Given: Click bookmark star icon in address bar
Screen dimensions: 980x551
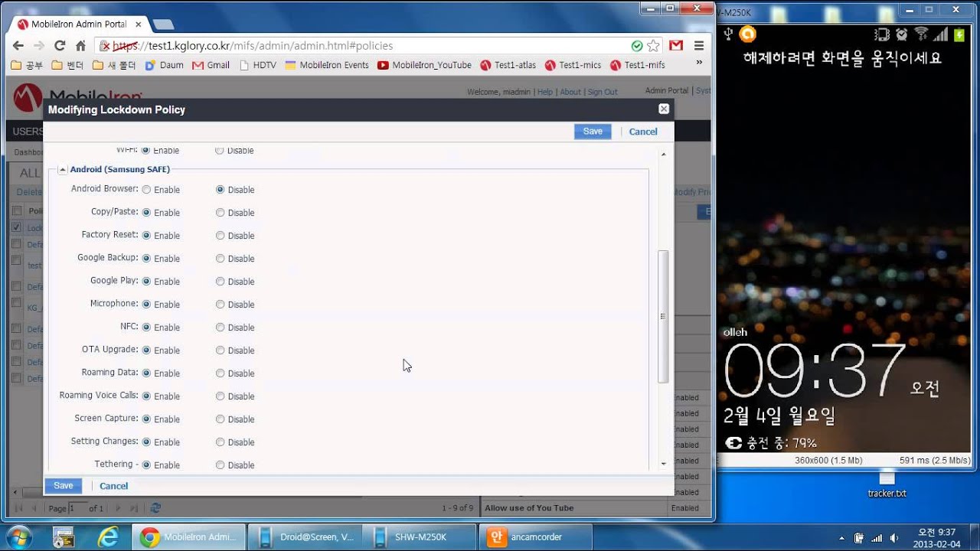Looking at the screenshot, I should 653,46.
